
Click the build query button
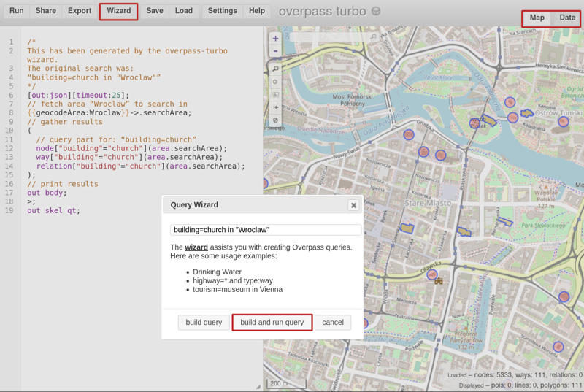click(x=204, y=323)
